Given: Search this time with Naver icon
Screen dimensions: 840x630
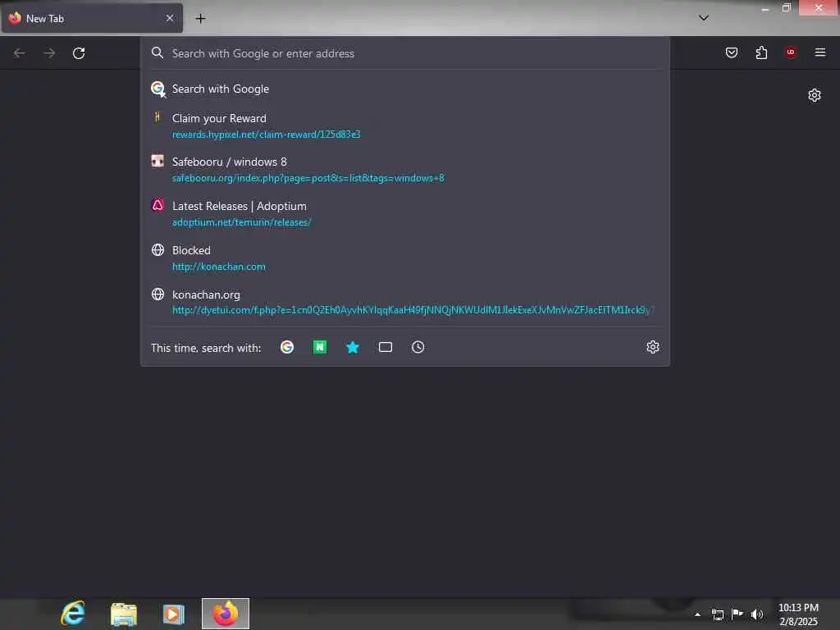Looking at the screenshot, I should point(320,347).
